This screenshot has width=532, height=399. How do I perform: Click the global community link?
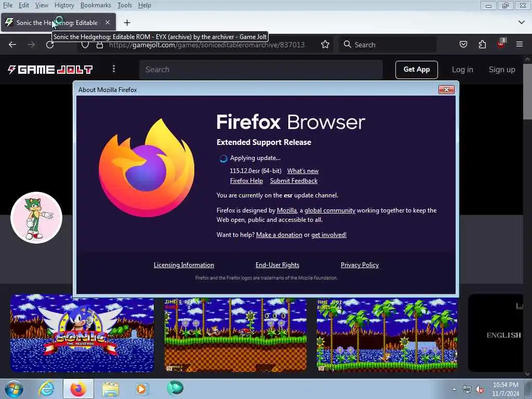[x=330, y=210]
